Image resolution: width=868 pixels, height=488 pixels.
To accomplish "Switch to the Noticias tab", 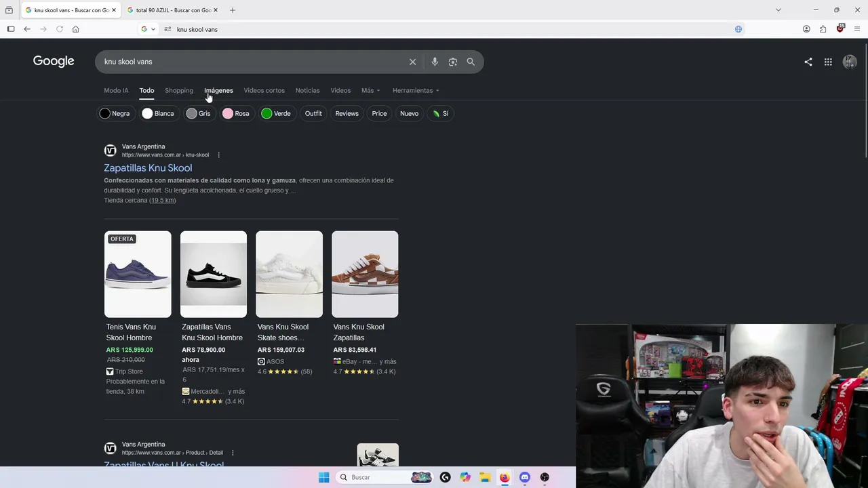I will pos(307,90).
